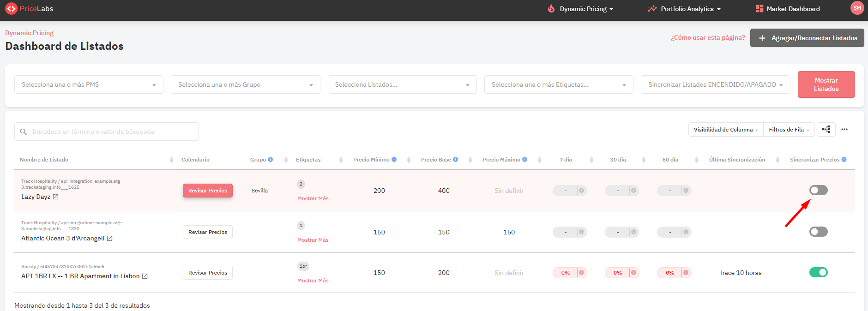Click info icon beside Sincronizar Precios header

point(844,160)
